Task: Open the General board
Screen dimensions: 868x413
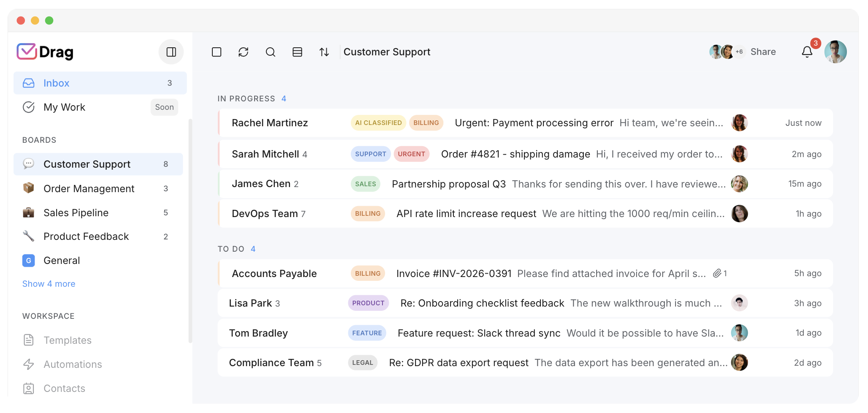Action: pos(98,261)
